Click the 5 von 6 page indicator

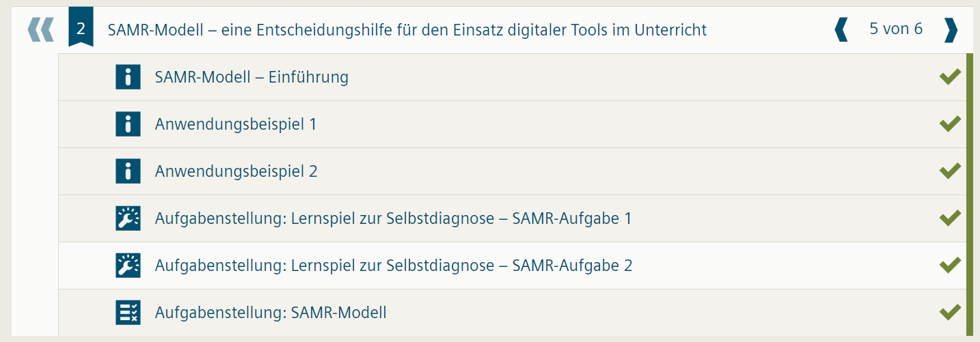click(x=896, y=29)
